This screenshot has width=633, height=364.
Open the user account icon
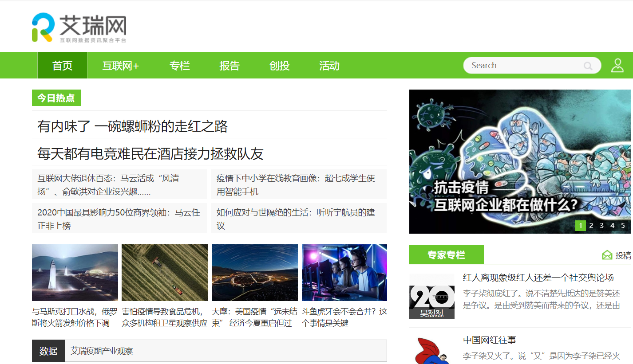pyautogui.click(x=617, y=66)
